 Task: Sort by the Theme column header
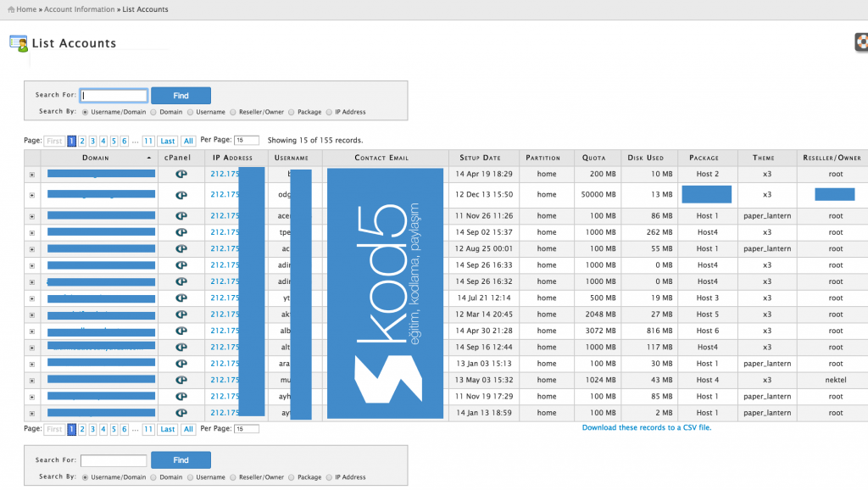764,158
